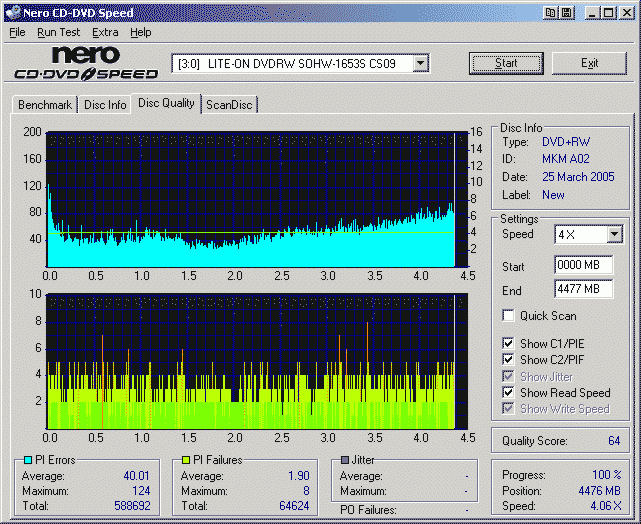The image size is (641, 524).
Task: Click the PO Failures label
Action: click(x=368, y=510)
